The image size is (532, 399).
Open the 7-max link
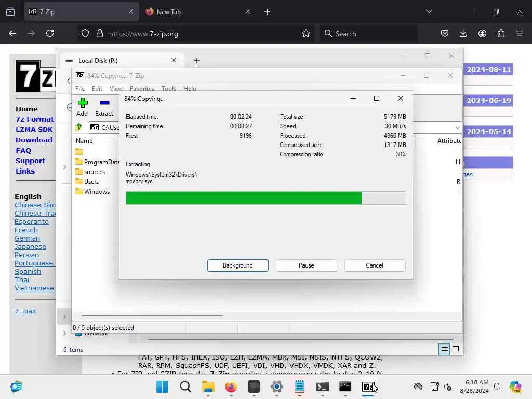[x=25, y=311]
